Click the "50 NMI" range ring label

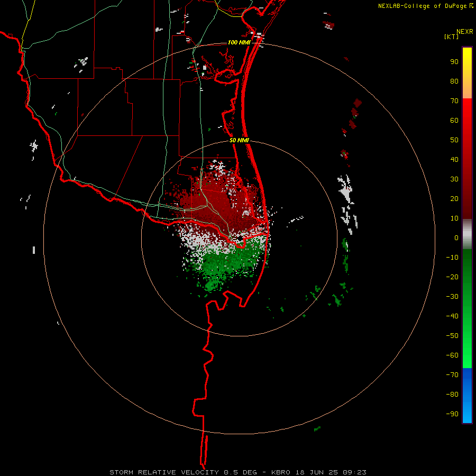[x=239, y=140]
